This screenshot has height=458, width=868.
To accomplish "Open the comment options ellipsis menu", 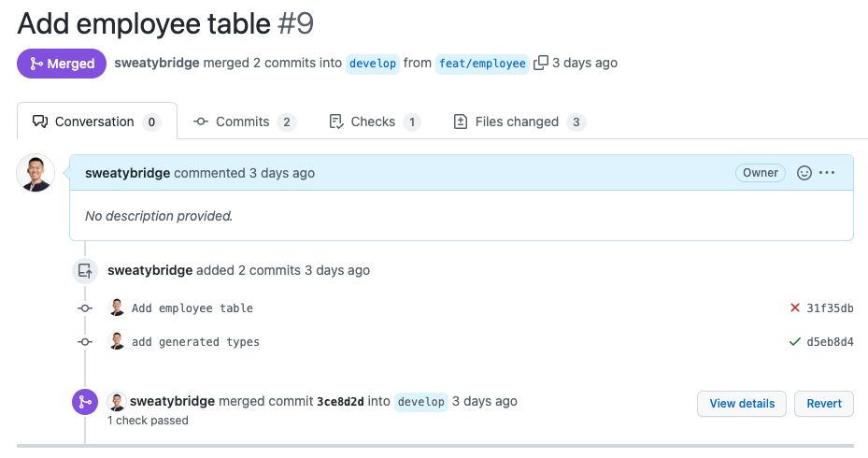I will [x=827, y=173].
